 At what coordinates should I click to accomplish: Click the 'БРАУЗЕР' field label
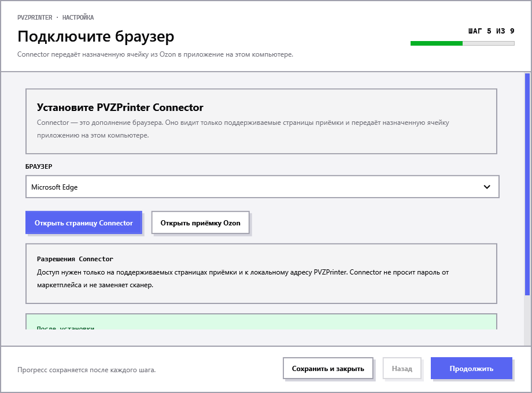click(39, 166)
